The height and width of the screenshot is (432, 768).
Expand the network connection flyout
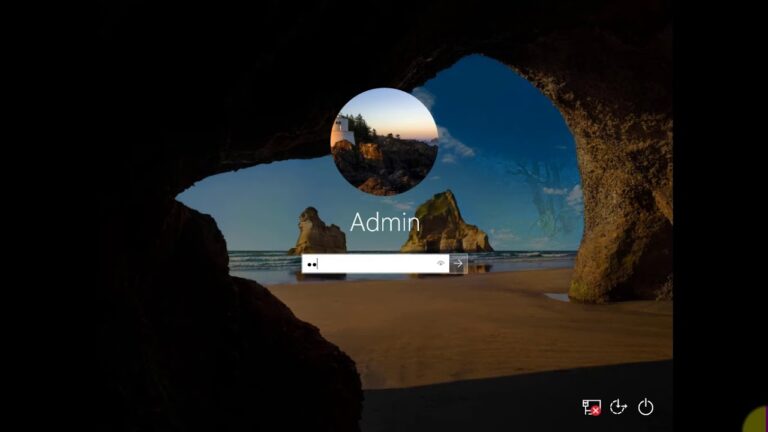pyautogui.click(x=591, y=406)
